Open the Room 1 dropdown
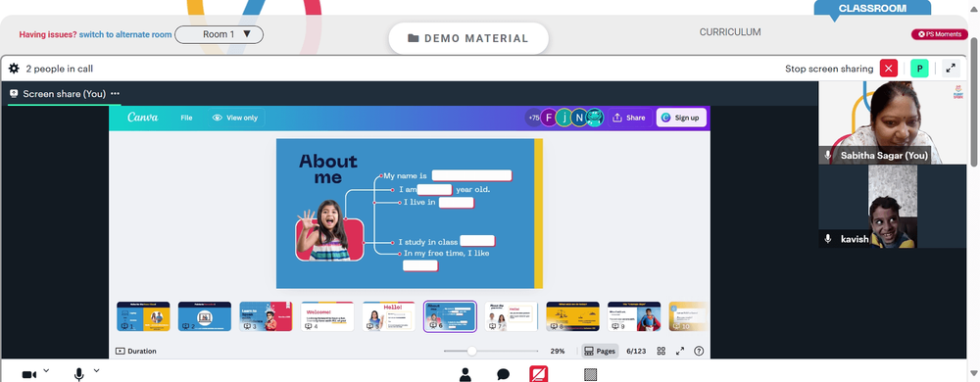 tap(219, 34)
